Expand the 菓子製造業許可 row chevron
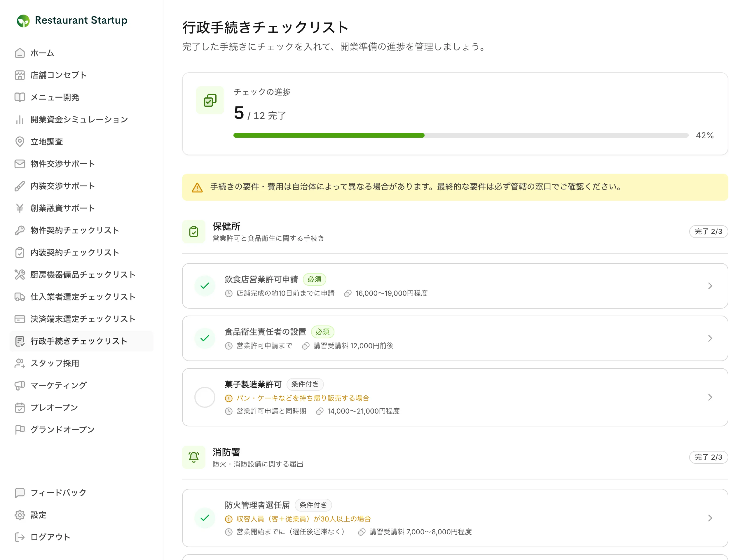 pos(710,397)
